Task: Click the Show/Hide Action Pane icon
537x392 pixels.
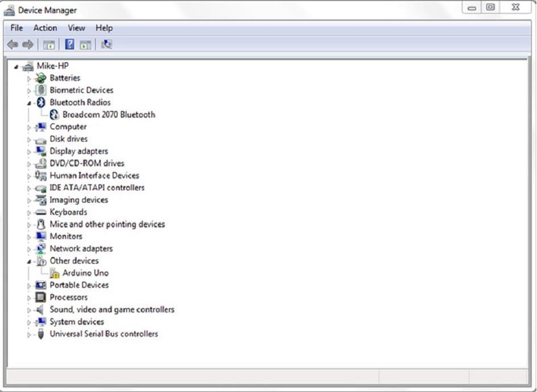Action: tap(85, 45)
